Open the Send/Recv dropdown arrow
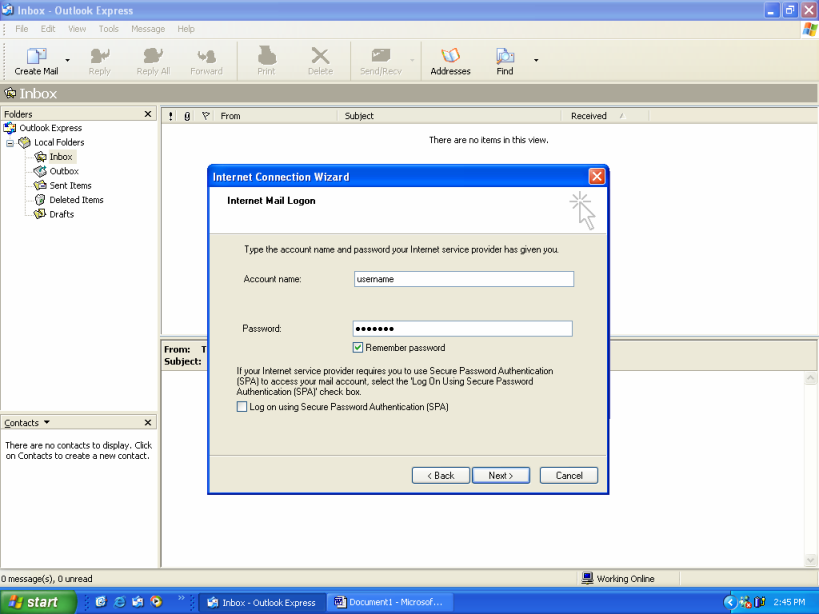The width and height of the screenshot is (819, 614). 412,61
